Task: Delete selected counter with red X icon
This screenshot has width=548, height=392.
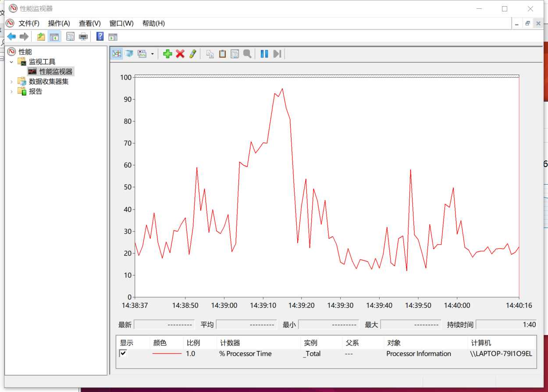Action: coord(180,53)
